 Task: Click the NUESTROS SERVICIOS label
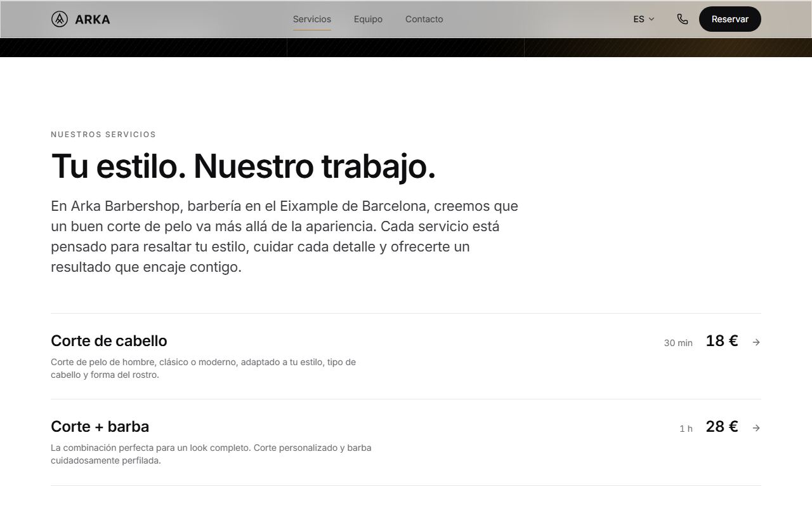103,135
